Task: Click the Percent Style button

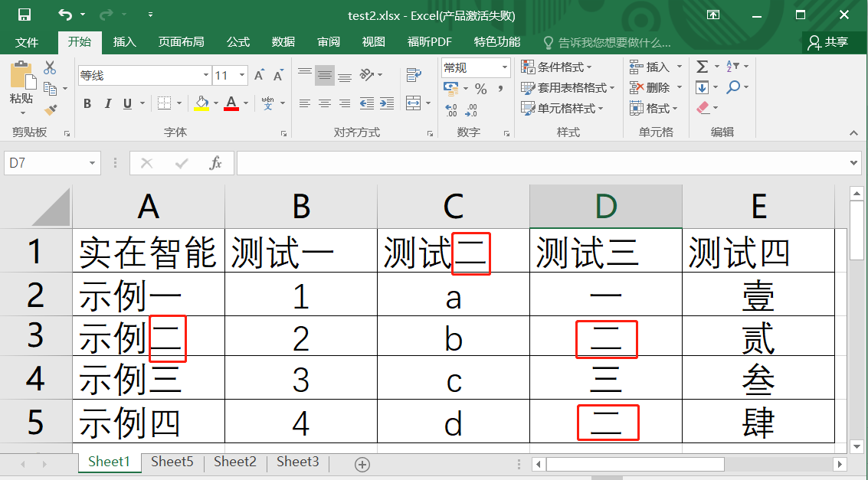Action: point(480,89)
